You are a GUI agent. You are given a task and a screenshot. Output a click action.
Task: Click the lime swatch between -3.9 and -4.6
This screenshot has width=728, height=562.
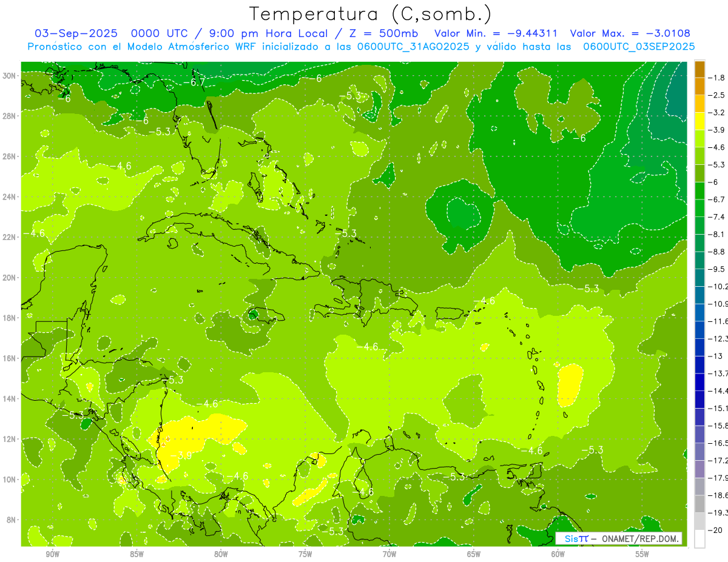point(699,139)
